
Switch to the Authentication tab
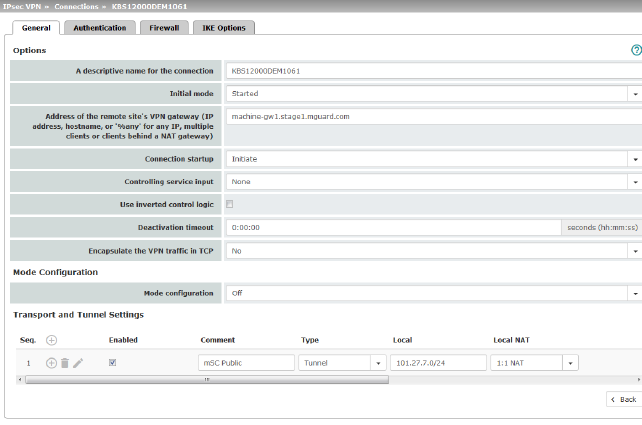pyautogui.click(x=100, y=28)
